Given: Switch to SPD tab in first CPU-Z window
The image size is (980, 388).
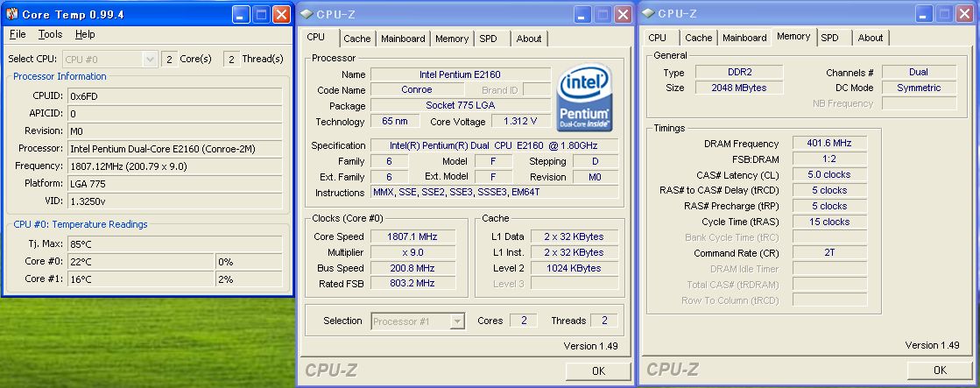Looking at the screenshot, I should [x=488, y=39].
